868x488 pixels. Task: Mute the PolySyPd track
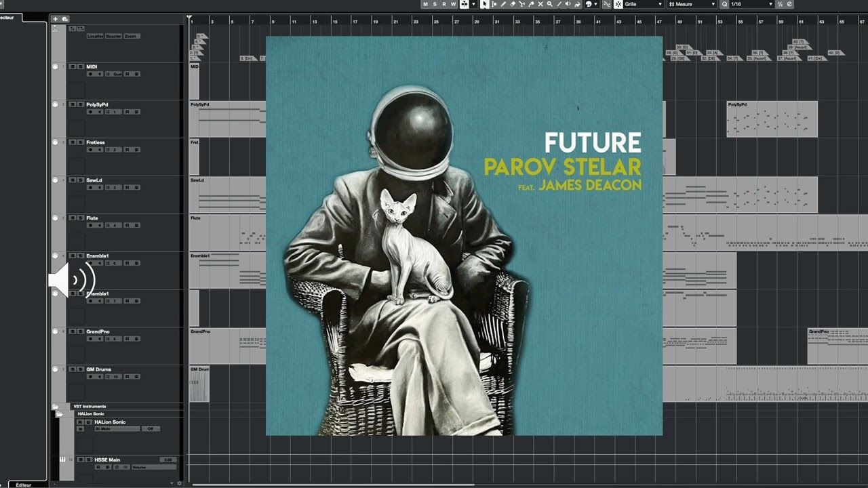pos(73,104)
